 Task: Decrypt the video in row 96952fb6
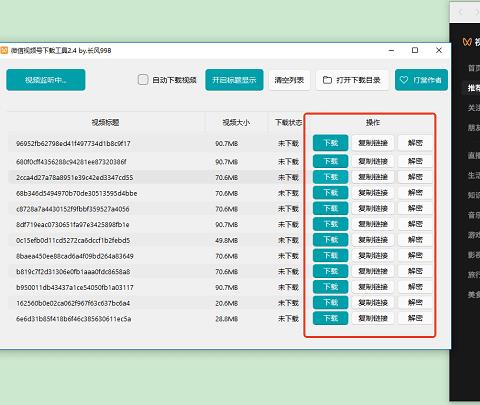(415, 143)
